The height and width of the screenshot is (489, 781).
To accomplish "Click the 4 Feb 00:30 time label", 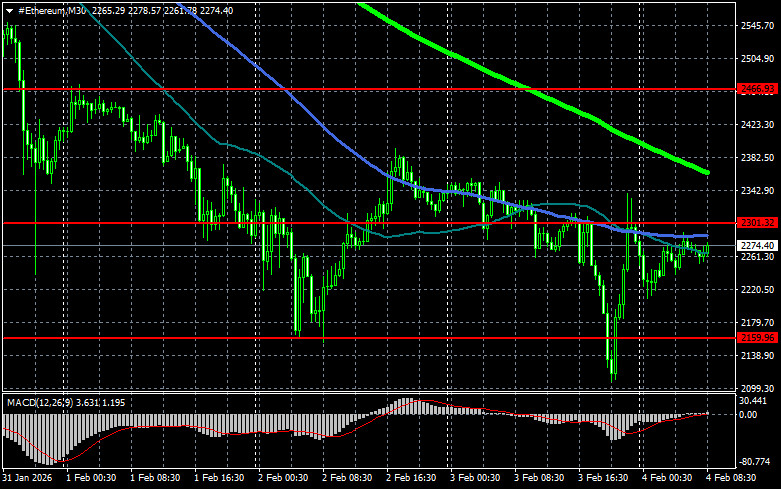I will tap(667, 478).
